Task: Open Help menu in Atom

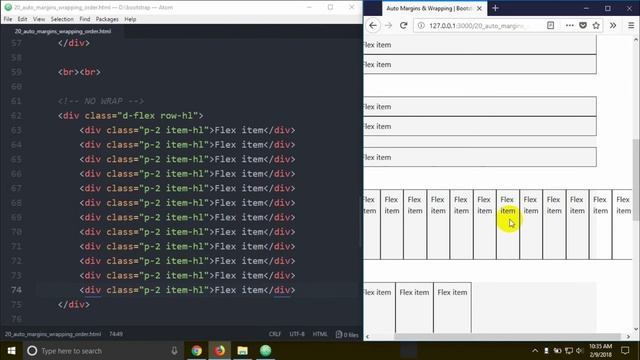Action: point(130,19)
